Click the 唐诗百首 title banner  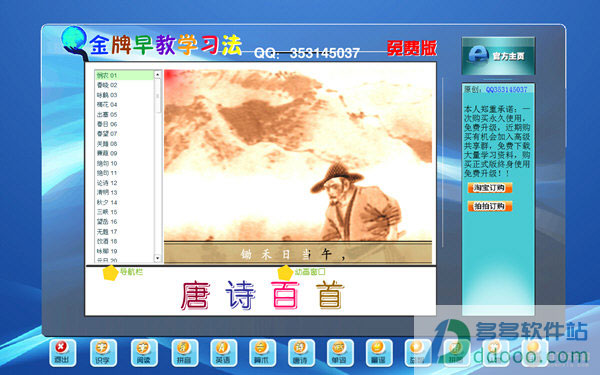pos(262,295)
